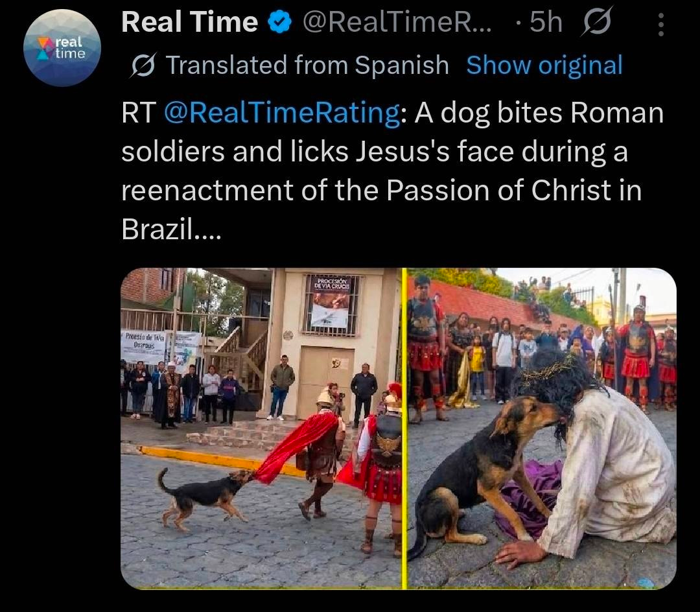Click the yellow divider between the photos
The image size is (700, 612).
404,428
